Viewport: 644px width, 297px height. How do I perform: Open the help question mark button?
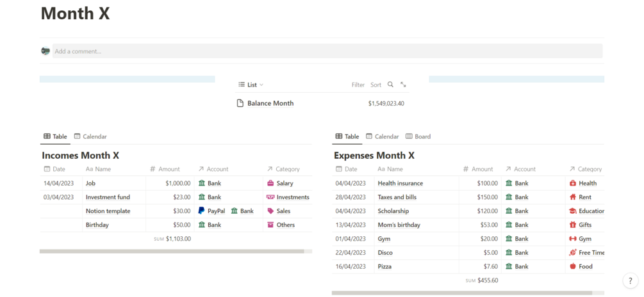point(631,280)
